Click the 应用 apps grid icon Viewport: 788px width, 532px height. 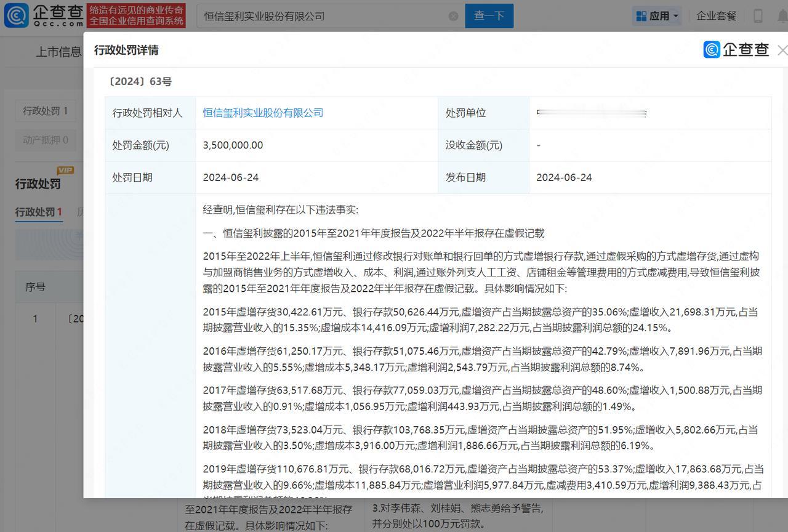coord(641,15)
